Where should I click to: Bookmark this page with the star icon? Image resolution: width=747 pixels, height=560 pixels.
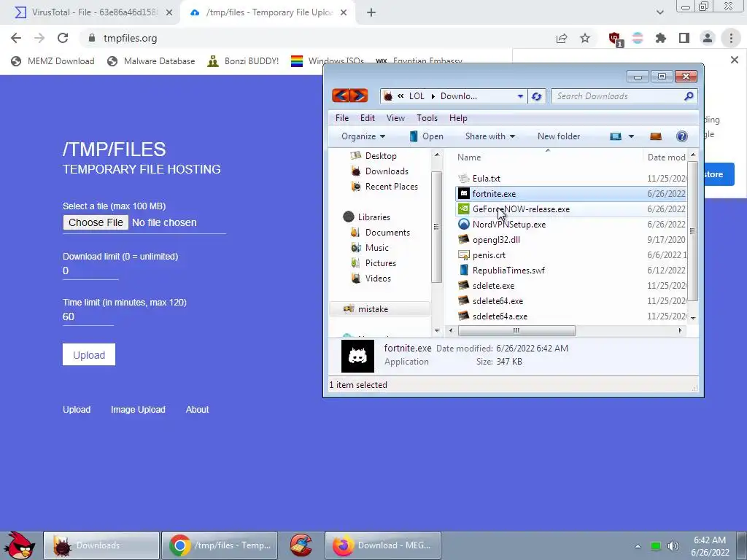tap(585, 38)
